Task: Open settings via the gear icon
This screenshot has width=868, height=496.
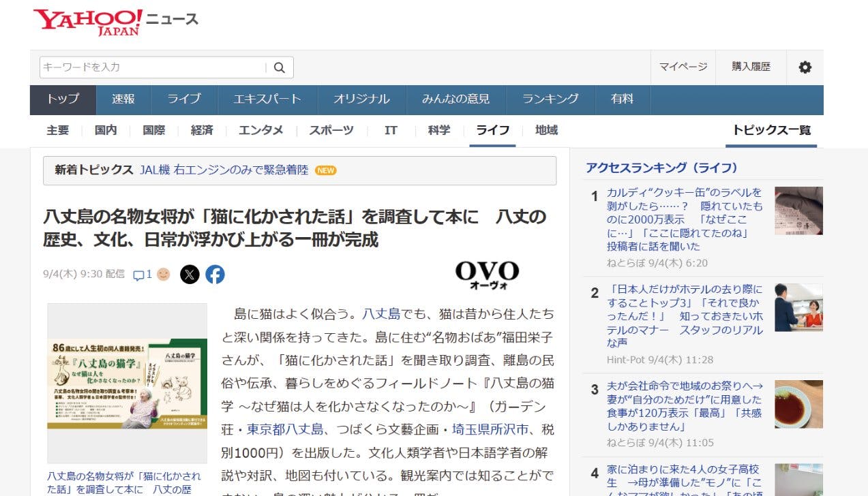Action: click(805, 67)
